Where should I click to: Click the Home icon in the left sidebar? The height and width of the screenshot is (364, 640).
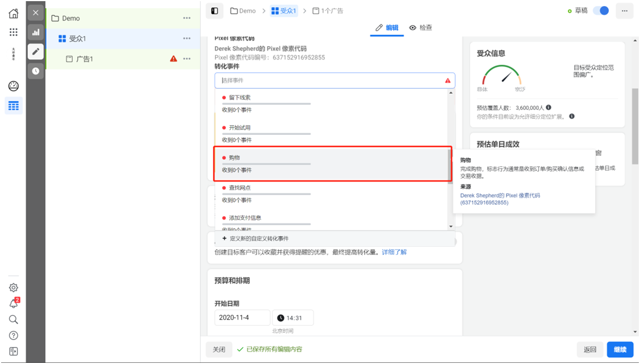13,13
